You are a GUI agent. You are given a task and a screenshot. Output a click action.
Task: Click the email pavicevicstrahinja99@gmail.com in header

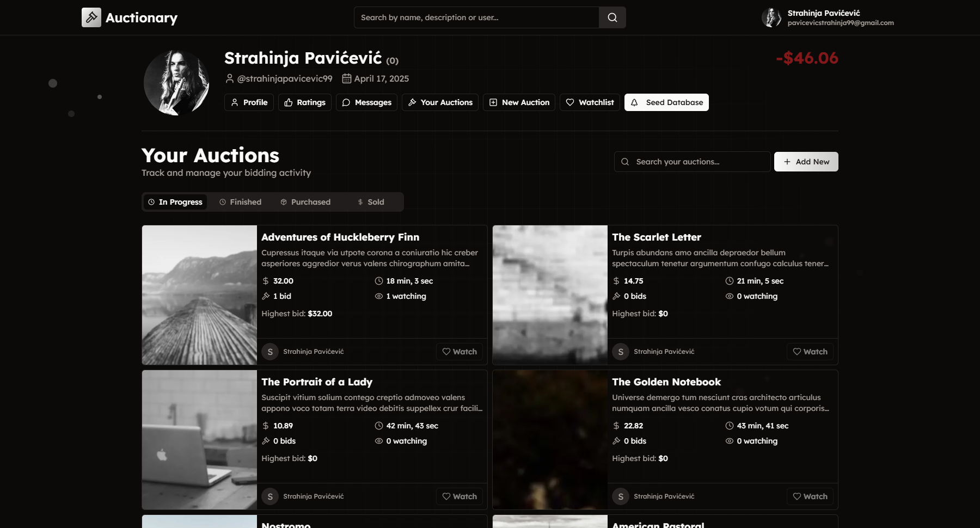point(841,23)
